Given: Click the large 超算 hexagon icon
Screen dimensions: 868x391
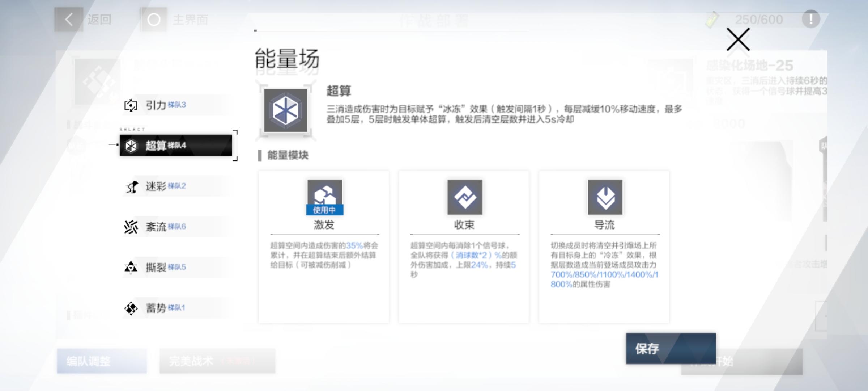Looking at the screenshot, I should coord(285,111).
